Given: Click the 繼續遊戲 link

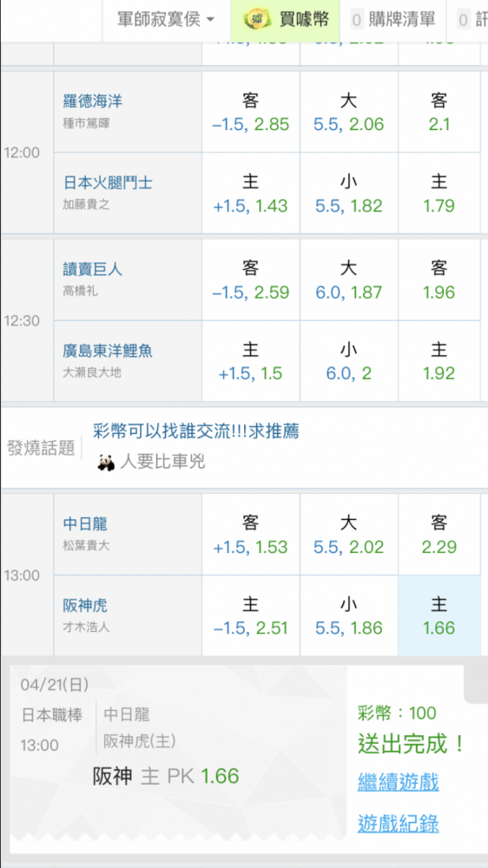Looking at the screenshot, I should tap(399, 783).
